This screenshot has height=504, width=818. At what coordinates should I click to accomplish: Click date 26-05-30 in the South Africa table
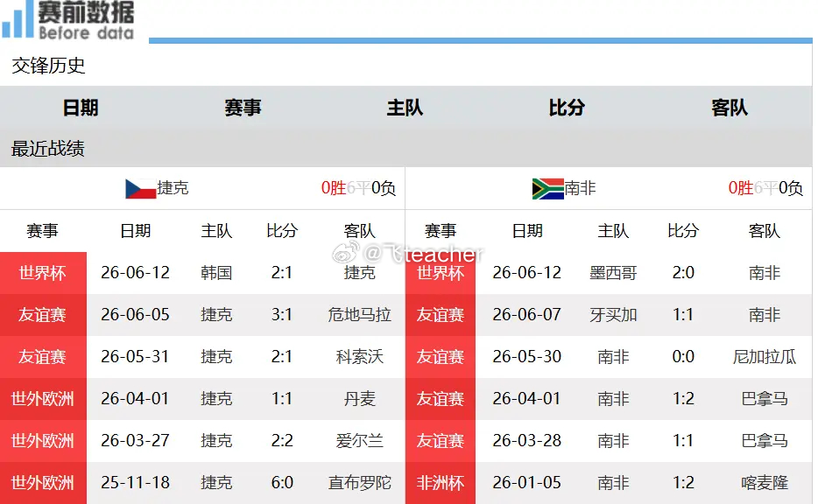click(527, 357)
